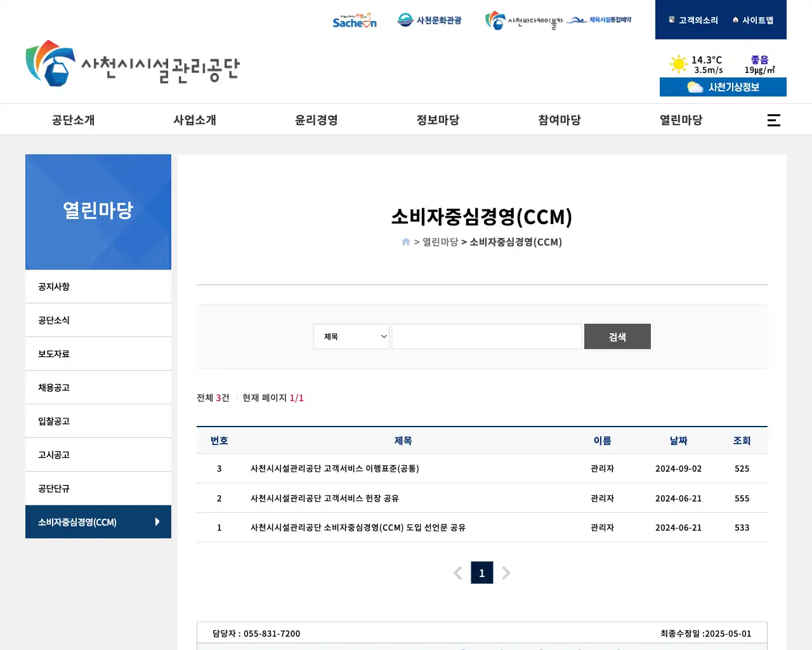Image resolution: width=812 pixels, height=650 pixels.
Task: Click the 사천시시설관리공단 main logo
Action: pyautogui.click(x=133, y=63)
